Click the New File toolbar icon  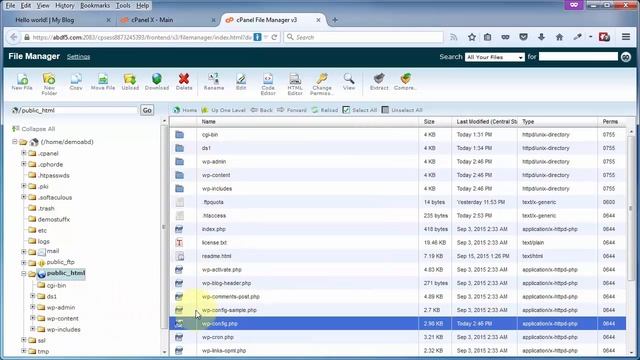click(22, 82)
